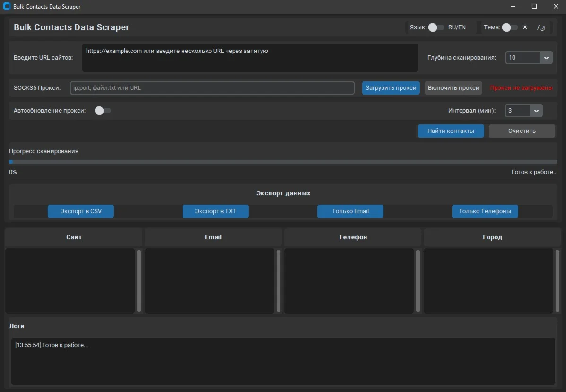This screenshot has width=566, height=392.
Task: Click the Телефон column header
Action: (x=353, y=237)
